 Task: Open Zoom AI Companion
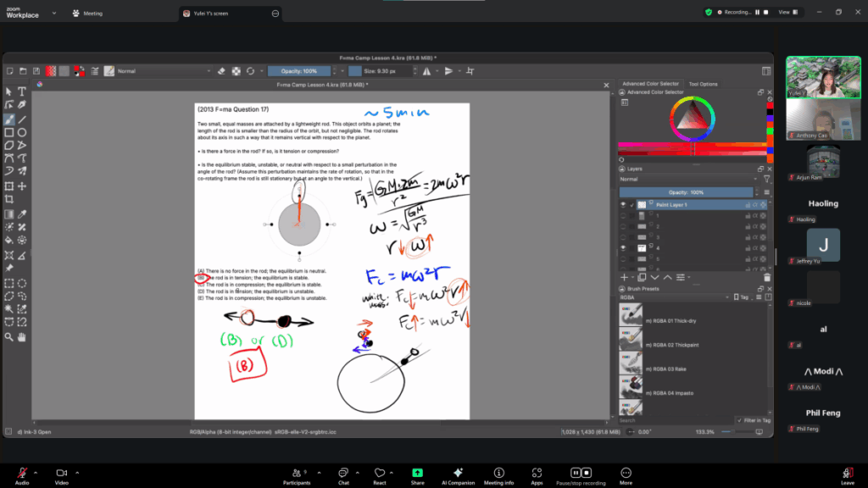458,473
